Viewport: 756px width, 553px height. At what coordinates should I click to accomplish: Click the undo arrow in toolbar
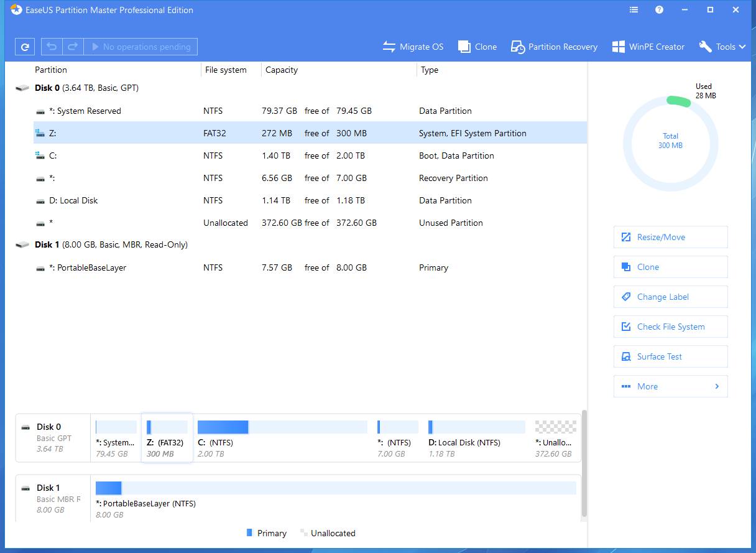click(52, 47)
